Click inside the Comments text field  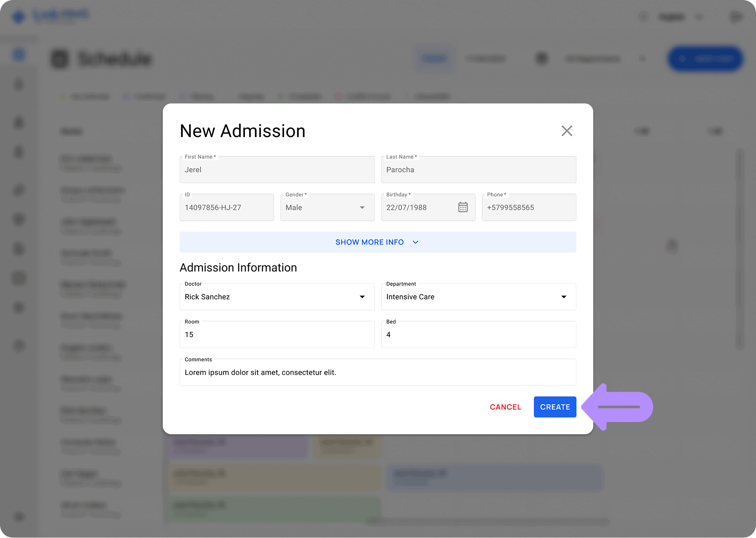coord(378,372)
